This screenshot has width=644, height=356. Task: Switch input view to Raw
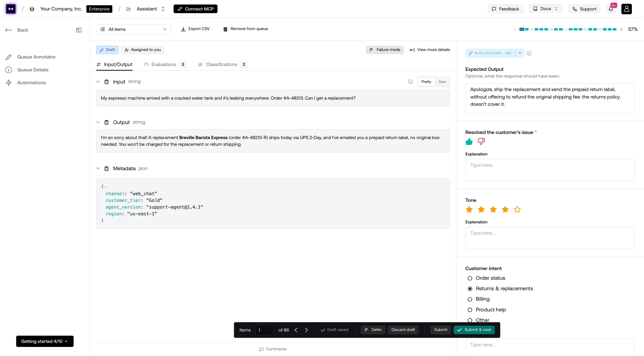pyautogui.click(x=442, y=82)
